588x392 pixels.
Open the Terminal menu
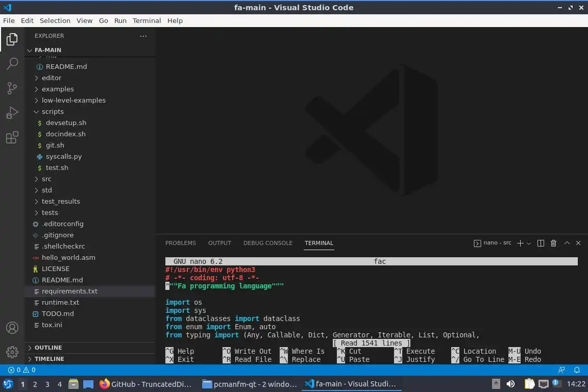click(x=146, y=20)
